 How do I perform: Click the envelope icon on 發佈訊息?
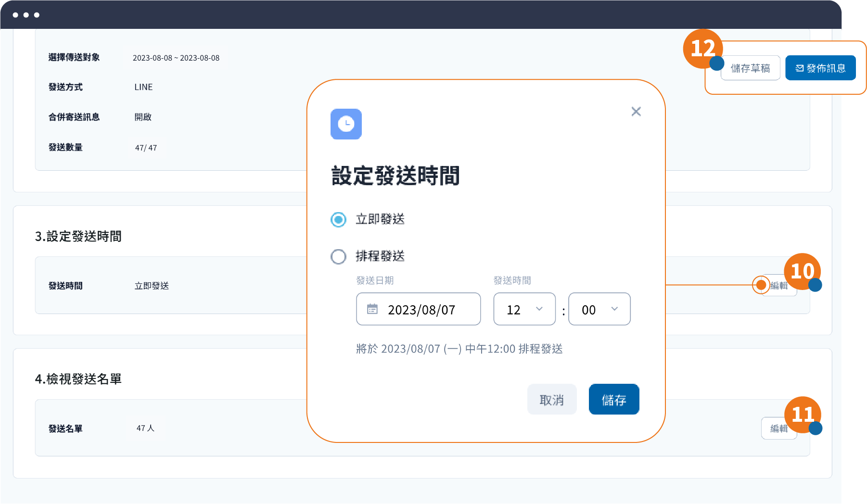coord(800,68)
